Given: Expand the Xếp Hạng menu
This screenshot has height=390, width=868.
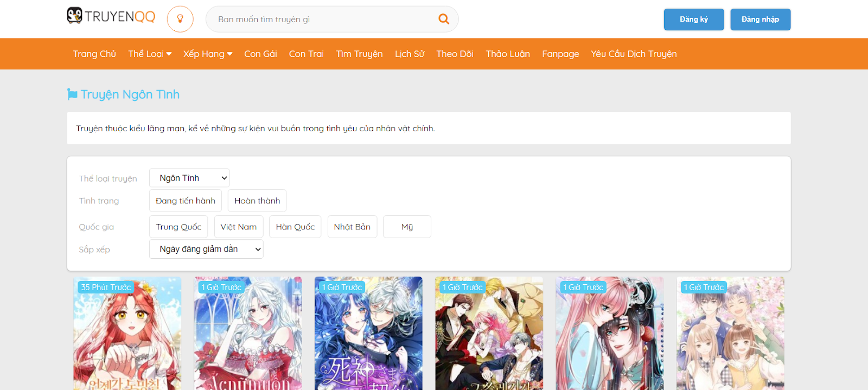Looking at the screenshot, I should (208, 54).
